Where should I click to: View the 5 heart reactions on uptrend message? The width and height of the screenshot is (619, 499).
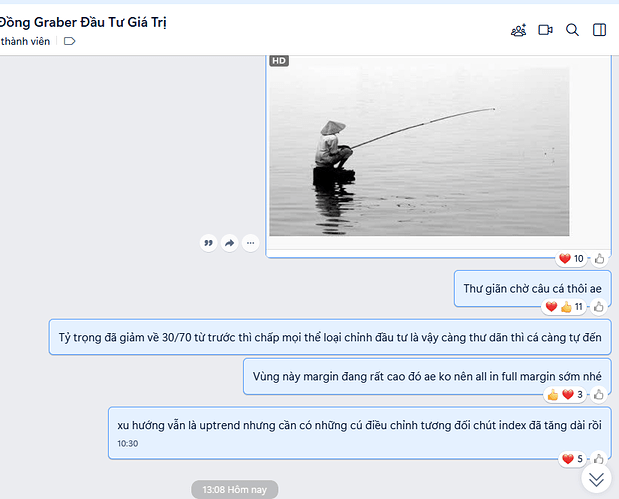pyautogui.click(x=571, y=459)
